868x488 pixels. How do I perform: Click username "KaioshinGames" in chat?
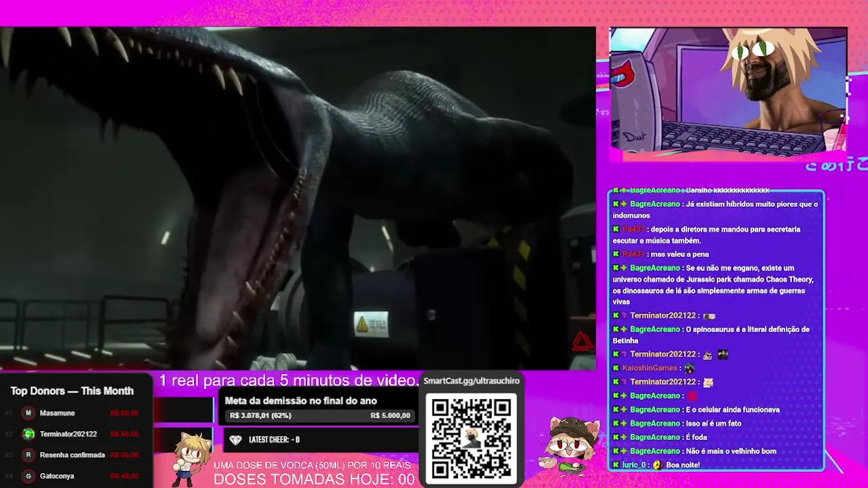[x=650, y=368]
